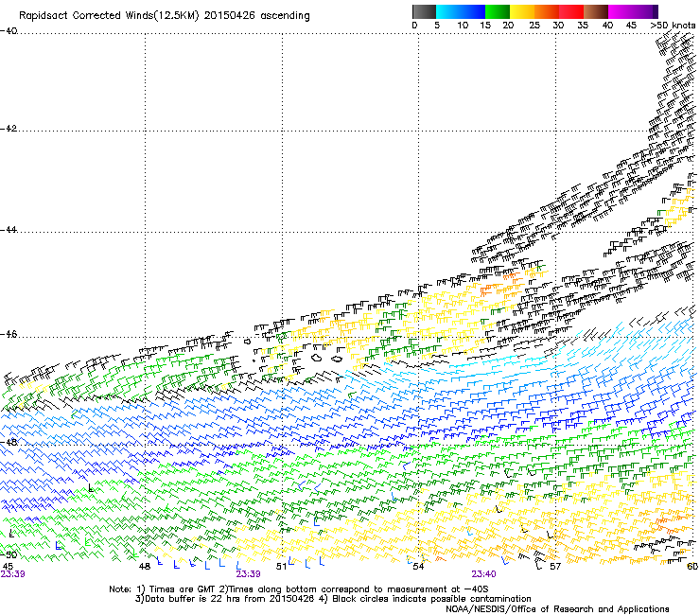Select the date '20150426 ascending' in the title
The height and width of the screenshot is (615, 700).
pyautogui.click(x=256, y=16)
